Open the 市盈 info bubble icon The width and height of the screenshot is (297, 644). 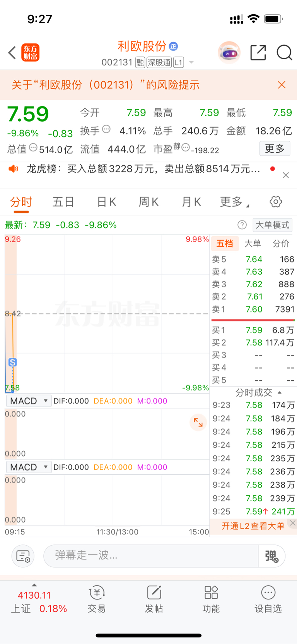(x=186, y=148)
